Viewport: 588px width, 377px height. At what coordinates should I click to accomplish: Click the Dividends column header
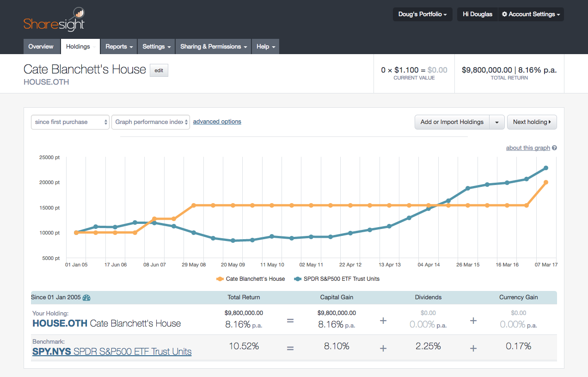coord(429,297)
